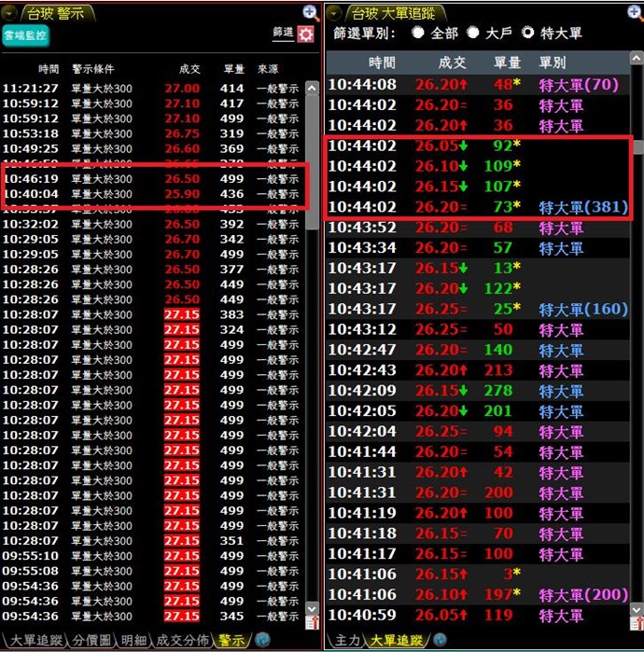
Task: Click scroll-down arrow of 大單追蹤 list
Action: [637, 610]
